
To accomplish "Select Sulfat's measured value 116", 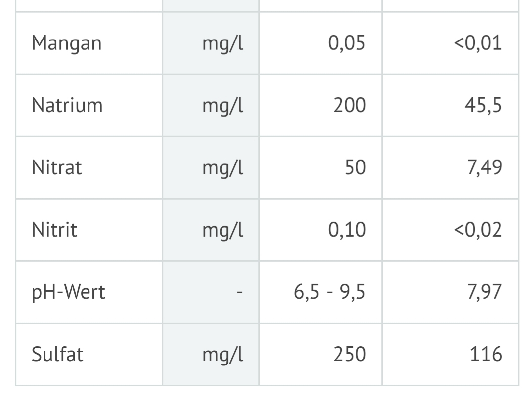I will (487, 354).
